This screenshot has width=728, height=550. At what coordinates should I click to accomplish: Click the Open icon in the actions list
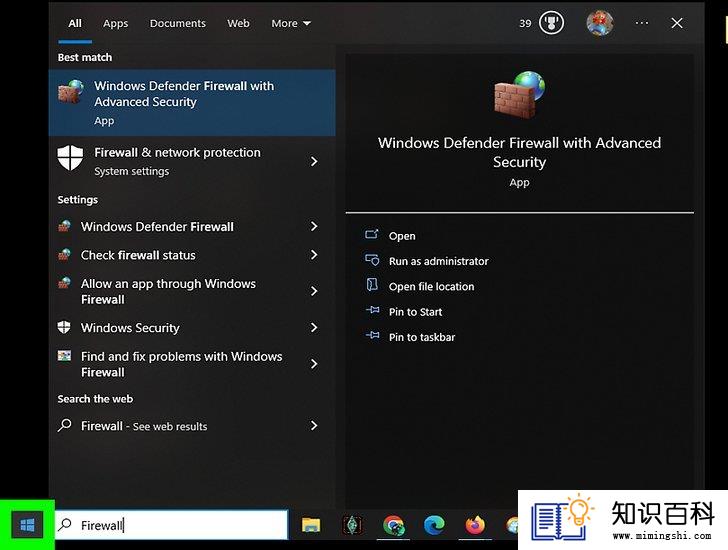372,234
